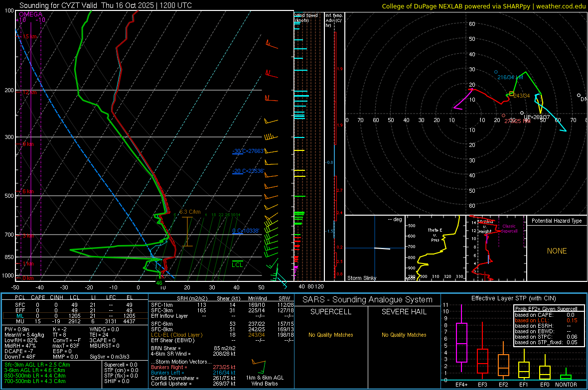Image resolution: width=588 pixels, height=390 pixels.
Task: Click the green 46 surface dewpoint label
Action: tap(159, 283)
